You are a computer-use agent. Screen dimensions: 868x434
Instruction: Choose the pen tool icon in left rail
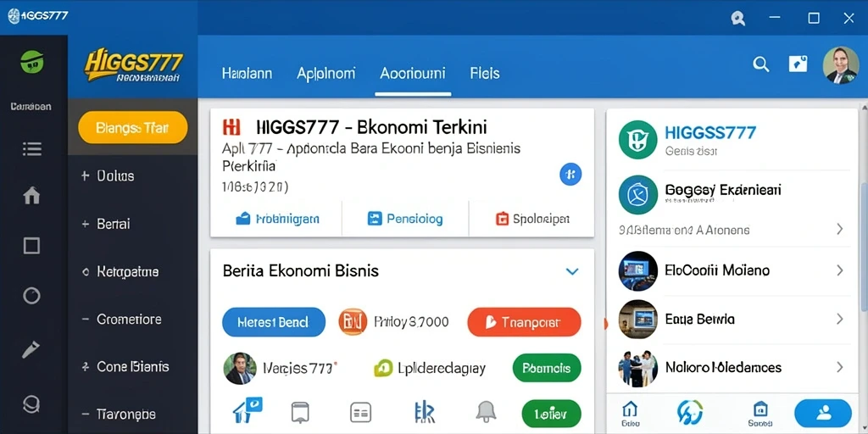coord(31,350)
